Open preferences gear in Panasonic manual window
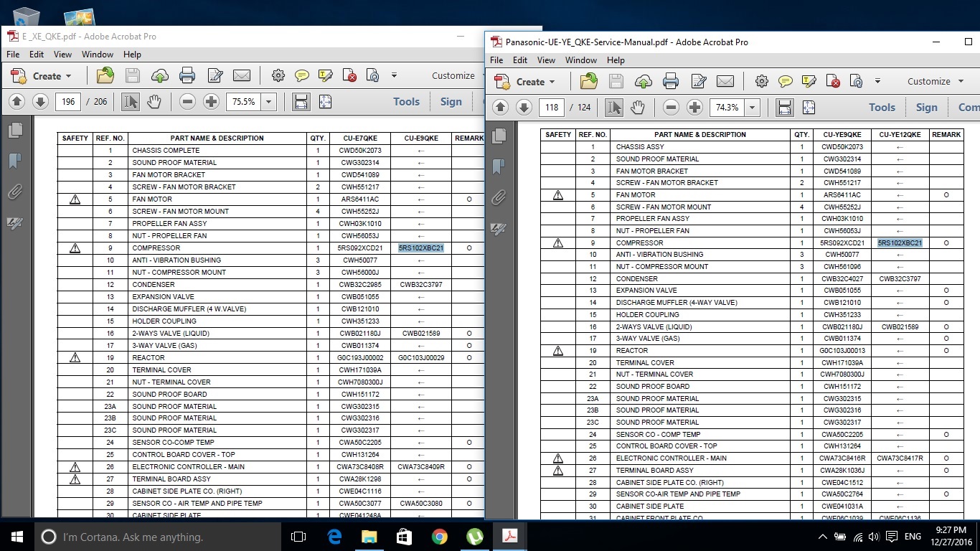The height and width of the screenshot is (551, 980). pyautogui.click(x=762, y=81)
